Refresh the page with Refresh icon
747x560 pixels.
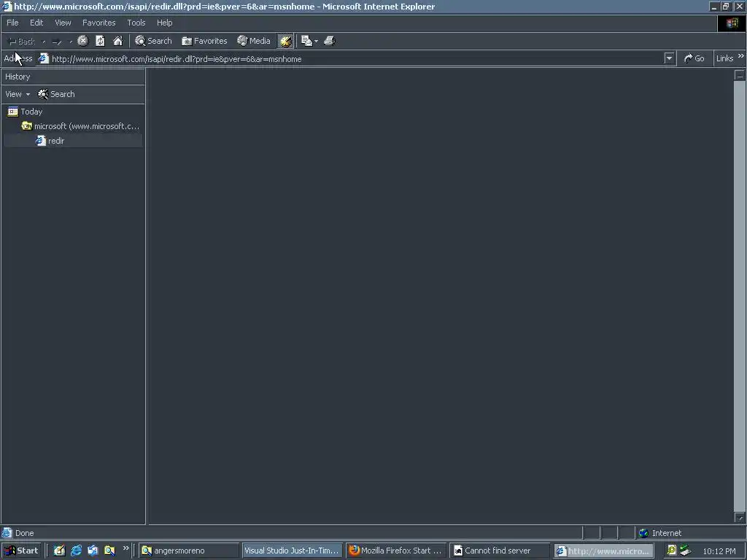pos(100,41)
